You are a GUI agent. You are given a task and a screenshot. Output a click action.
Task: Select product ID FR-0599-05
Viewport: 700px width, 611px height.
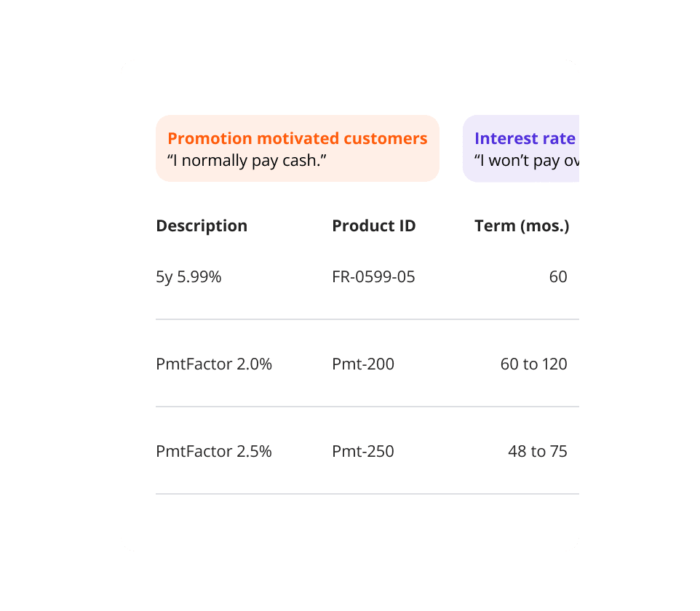(373, 276)
